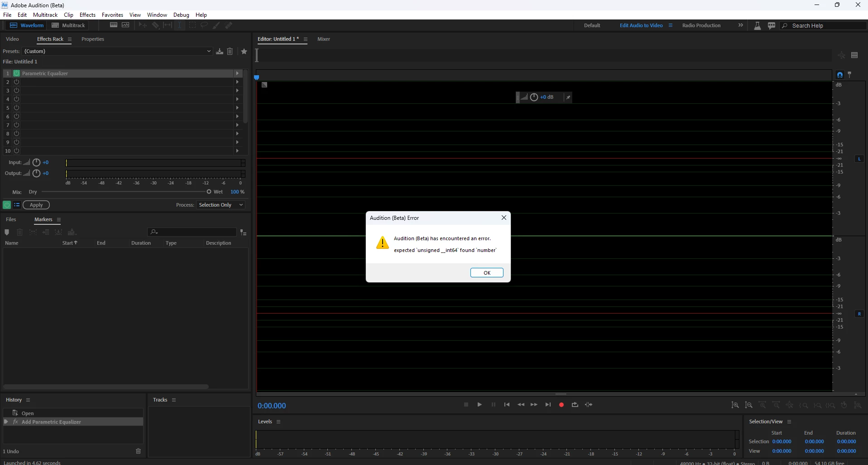
Task: Select the Razor tool
Action: 155,25
